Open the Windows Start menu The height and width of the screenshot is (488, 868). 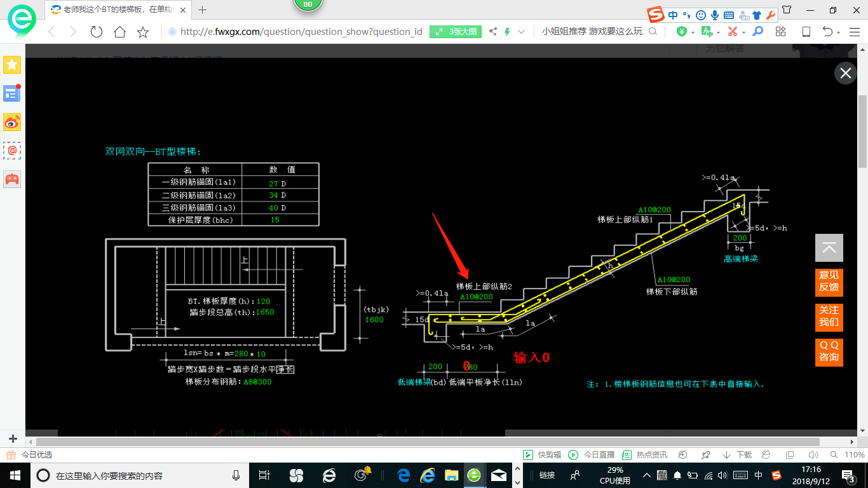pyautogui.click(x=15, y=475)
